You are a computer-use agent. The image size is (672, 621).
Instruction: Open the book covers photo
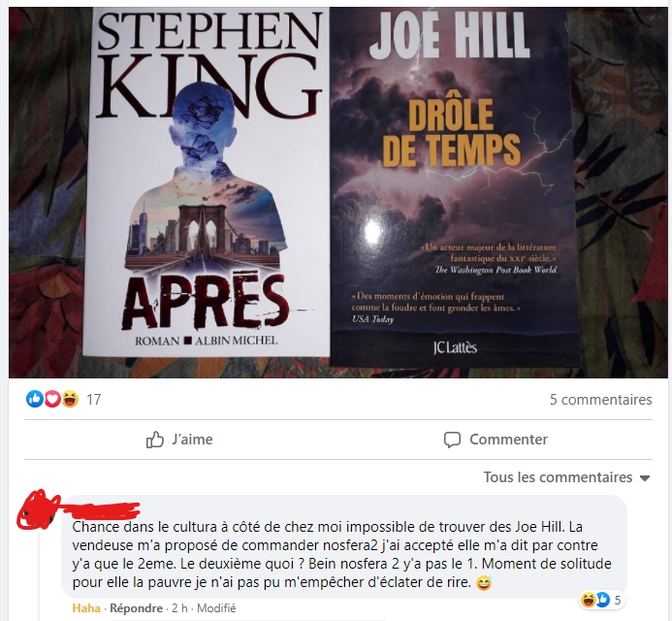(x=338, y=192)
